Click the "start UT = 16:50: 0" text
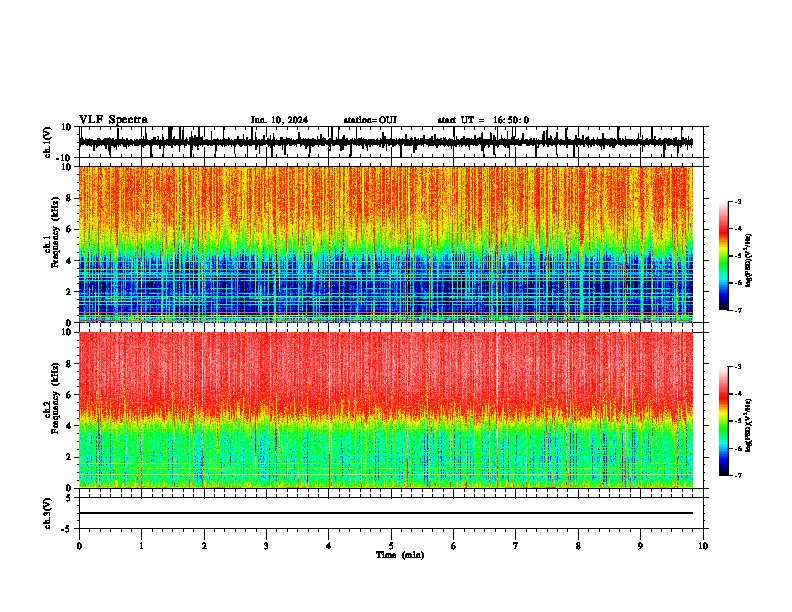The image size is (792, 612). click(483, 120)
